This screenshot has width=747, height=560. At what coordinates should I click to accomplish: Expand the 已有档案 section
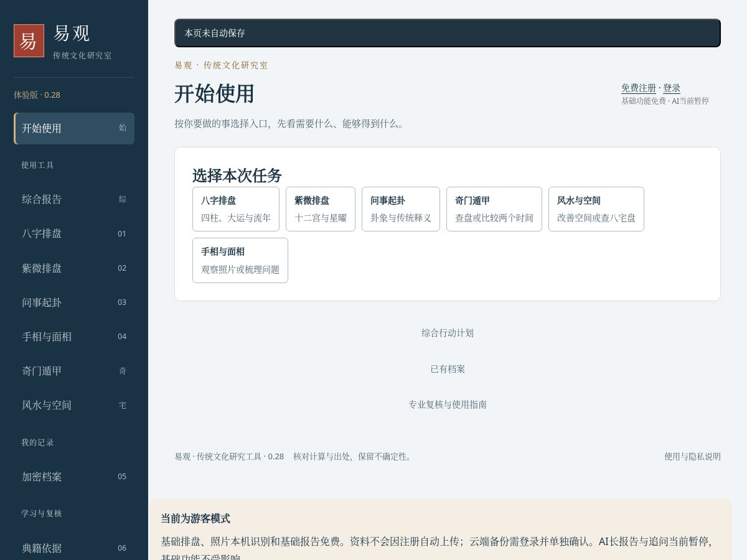tap(448, 369)
